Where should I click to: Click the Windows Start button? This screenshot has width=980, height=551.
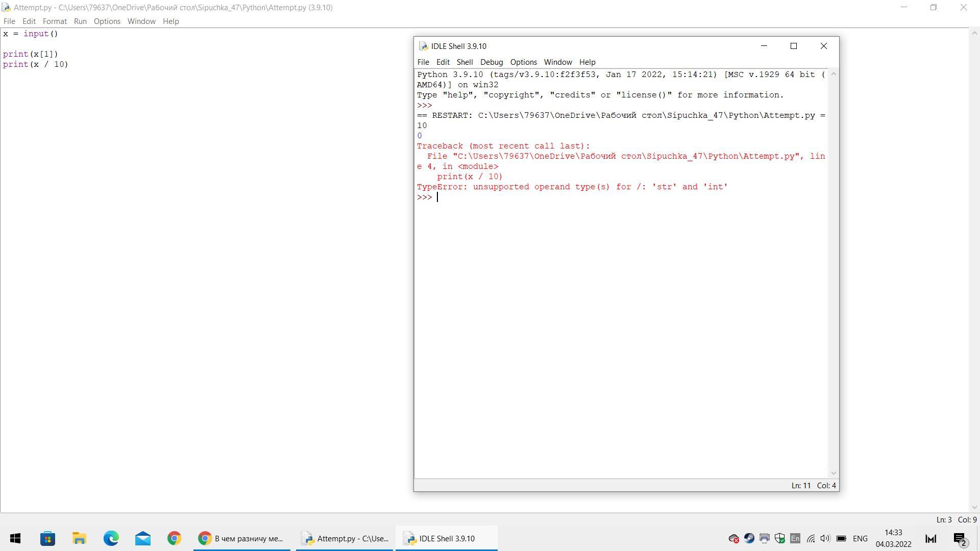[x=15, y=538]
